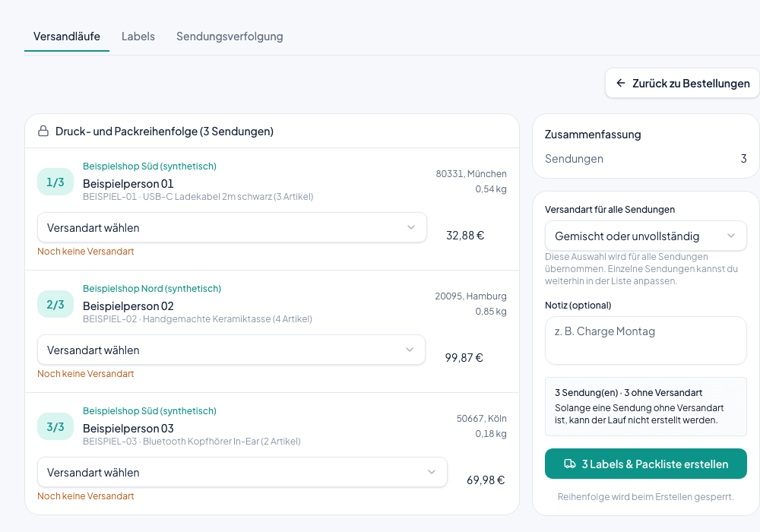
Task: Select the name Beispielperson 01
Action: pyautogui.click(x=128, y=184)
